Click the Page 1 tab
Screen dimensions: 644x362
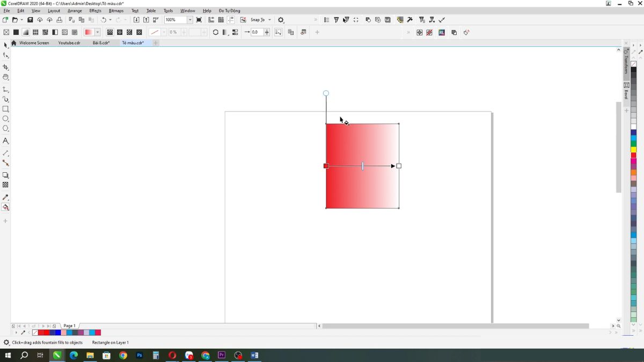pos(69,326)
